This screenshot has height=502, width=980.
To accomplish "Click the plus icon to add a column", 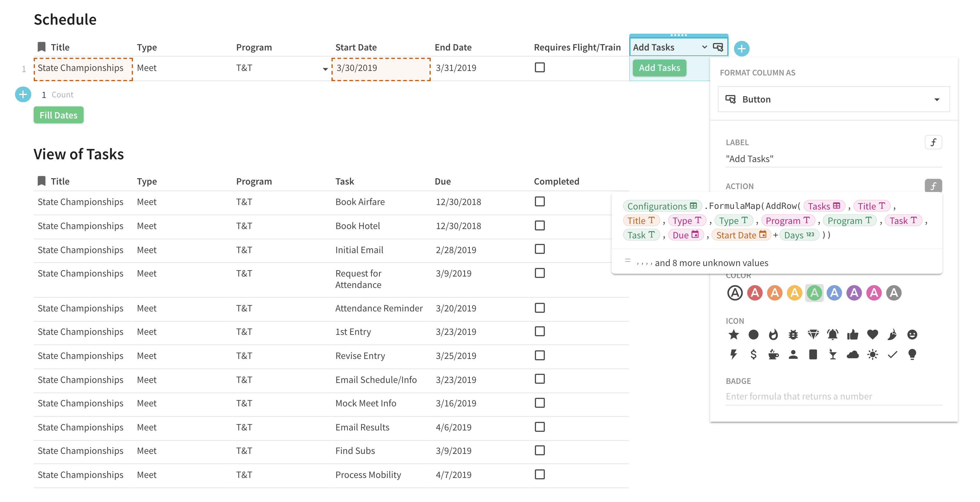I will [x=741, y=49].
